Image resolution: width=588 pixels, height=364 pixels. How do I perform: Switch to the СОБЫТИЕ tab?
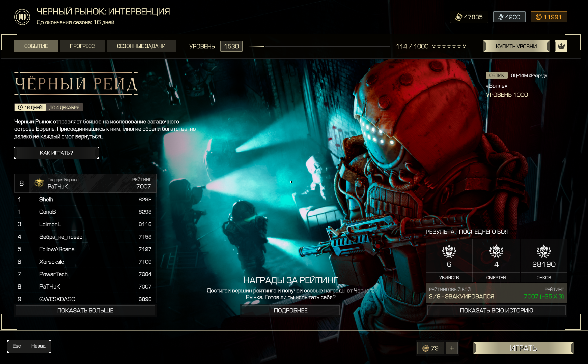36,46
